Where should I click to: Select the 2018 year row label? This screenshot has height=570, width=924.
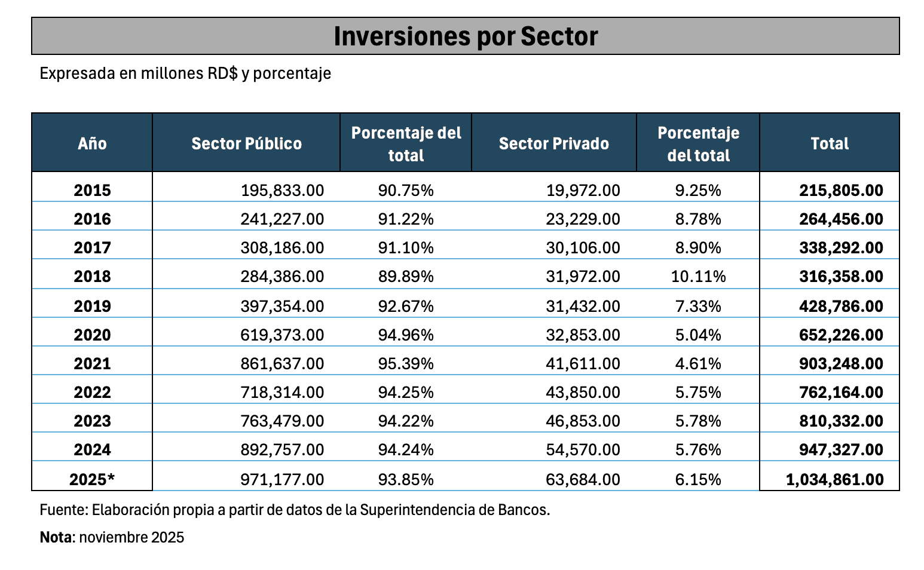click(92, 277)
